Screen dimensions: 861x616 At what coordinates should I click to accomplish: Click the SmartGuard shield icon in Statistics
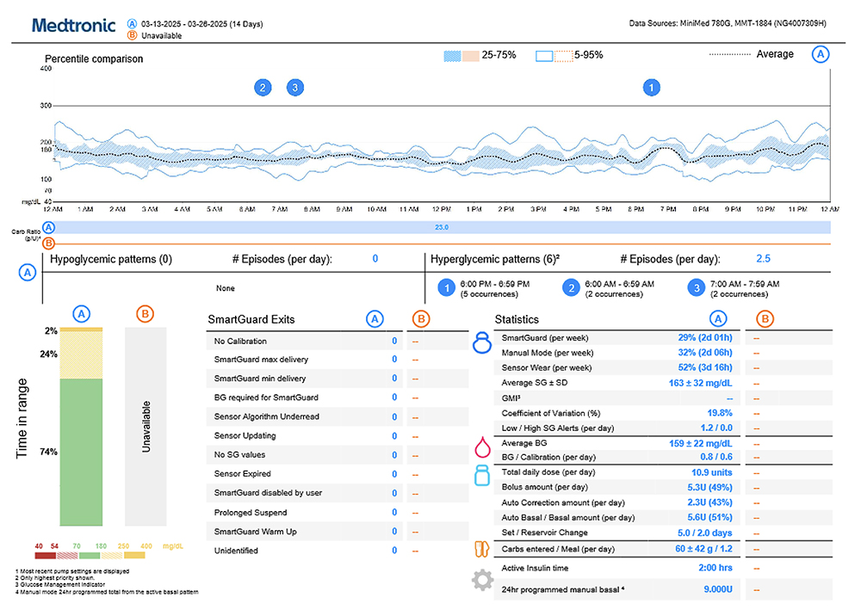pos(482,343)
